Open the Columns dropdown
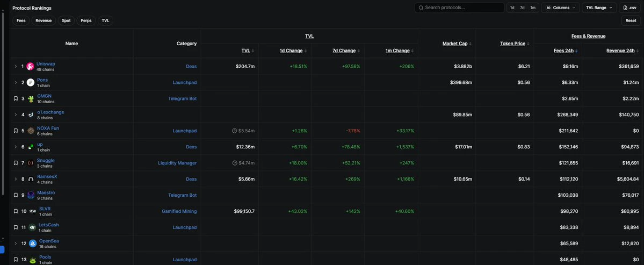The height and width of the screenshot is (265, 644). (560, 8)
